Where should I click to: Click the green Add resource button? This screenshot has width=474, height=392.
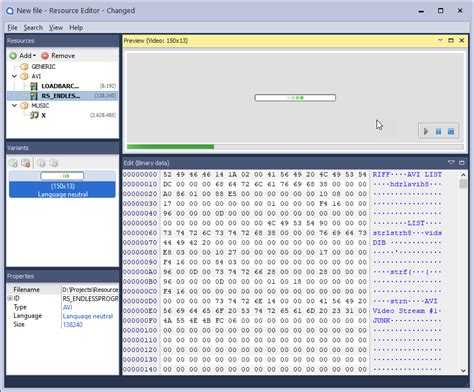[x=22, y=56]
